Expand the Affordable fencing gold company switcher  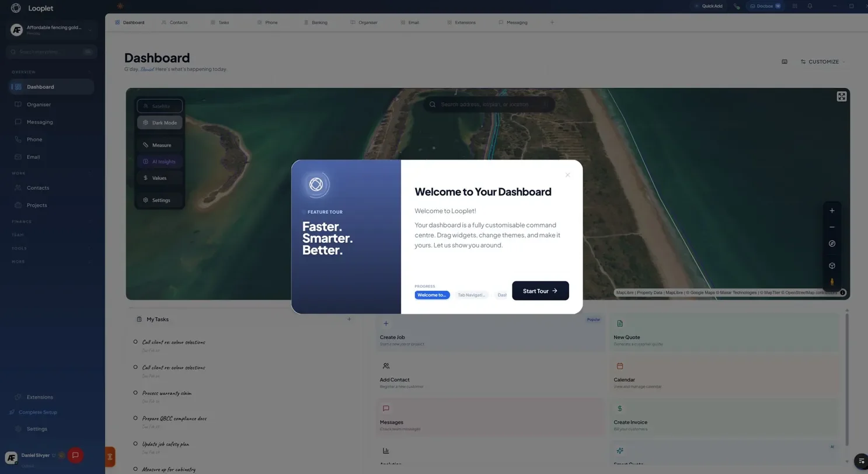(x=51, y=30)
